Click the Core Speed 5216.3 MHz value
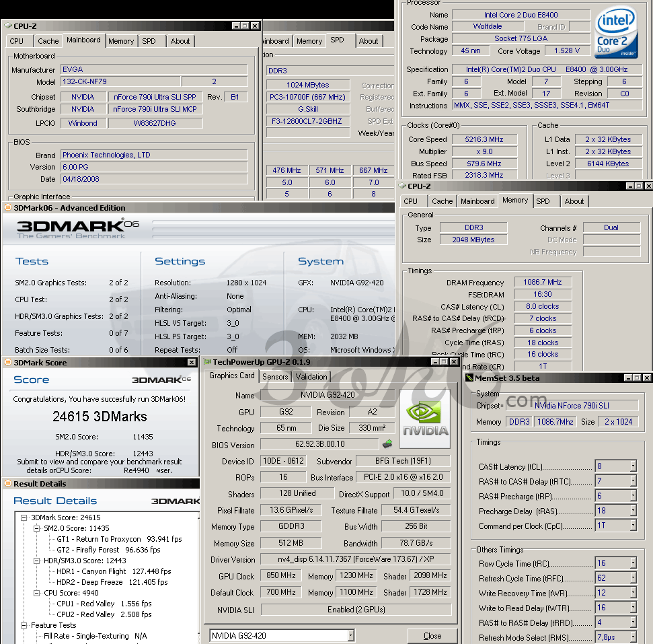 click(484, 139)
